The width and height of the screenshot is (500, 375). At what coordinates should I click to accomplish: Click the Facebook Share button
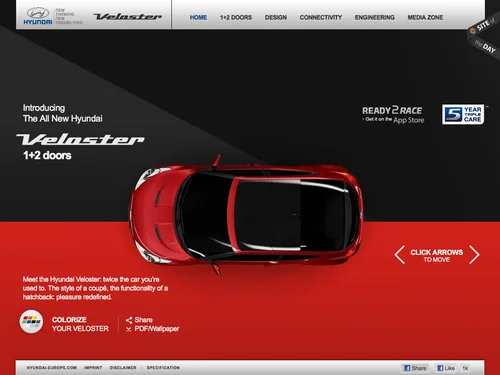pyautogui.click(x=415, y=368)
